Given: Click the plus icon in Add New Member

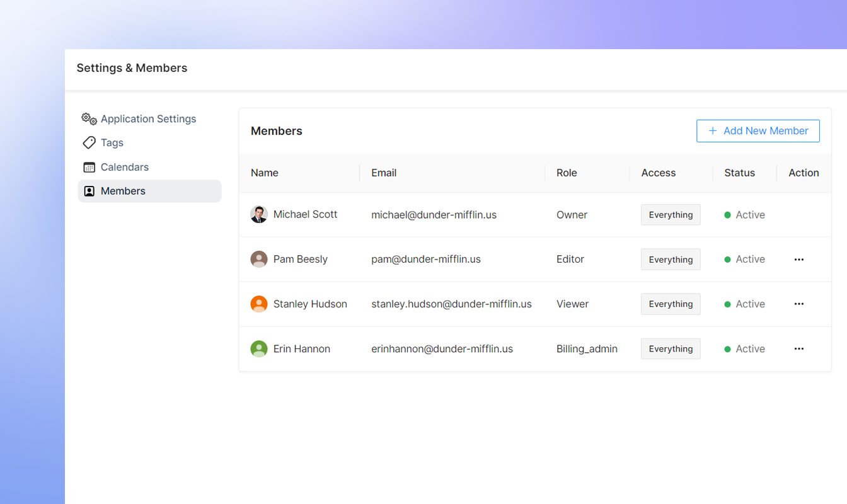Looking at the screenshot, I should click(x=713, y=131).
